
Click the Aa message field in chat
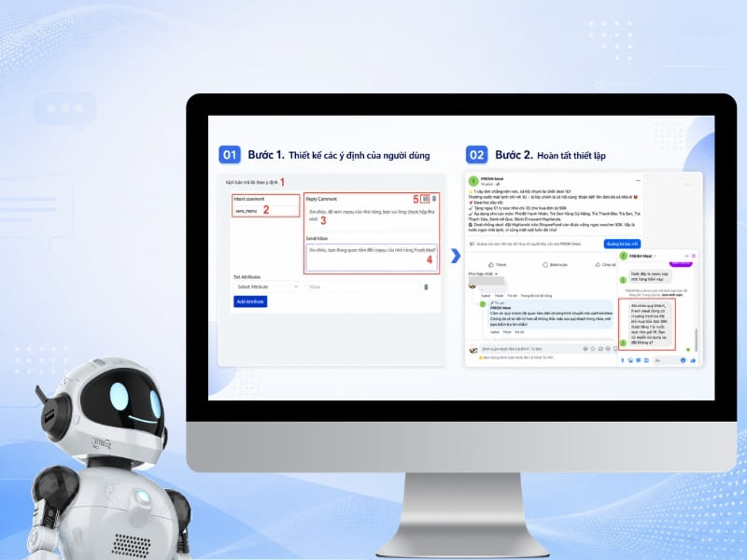coord(665,360)
